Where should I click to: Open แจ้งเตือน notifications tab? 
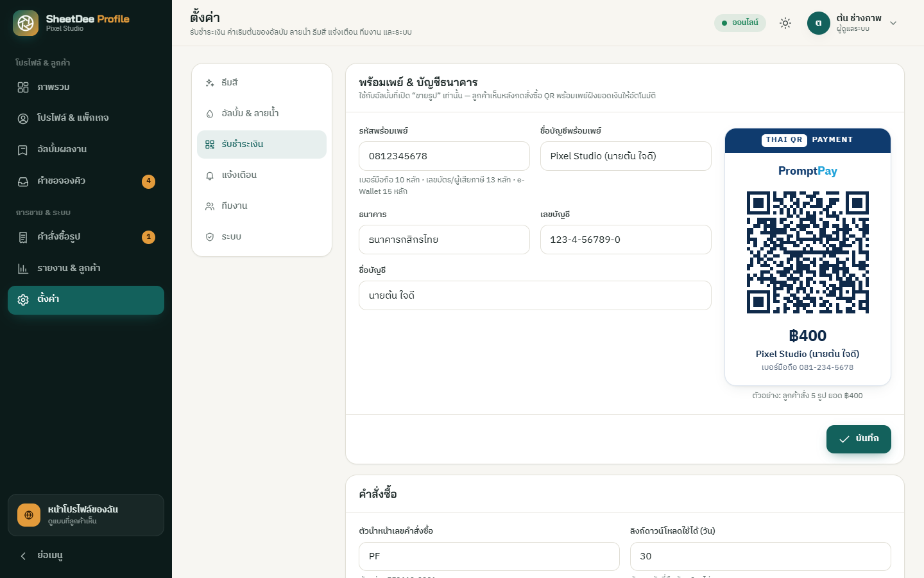(262, 175)
